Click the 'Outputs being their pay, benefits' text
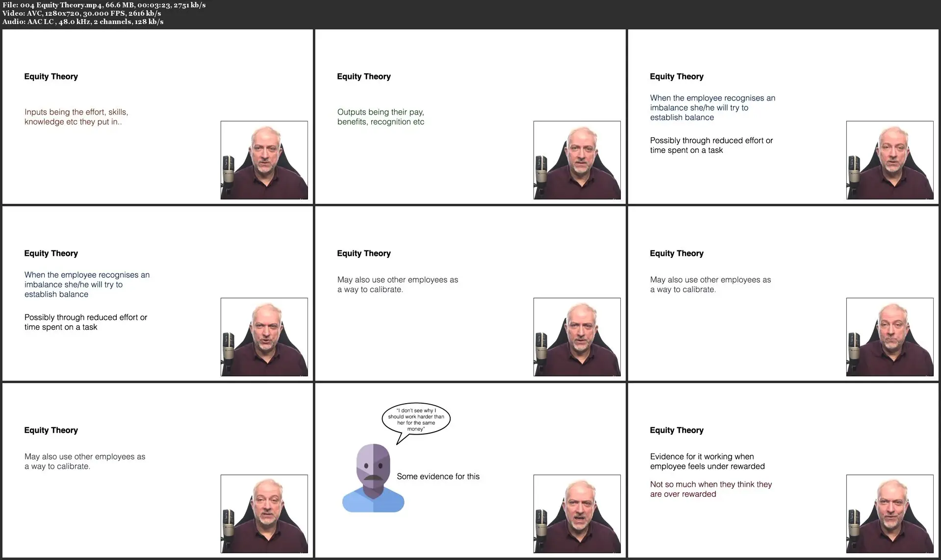 [381, 117]
